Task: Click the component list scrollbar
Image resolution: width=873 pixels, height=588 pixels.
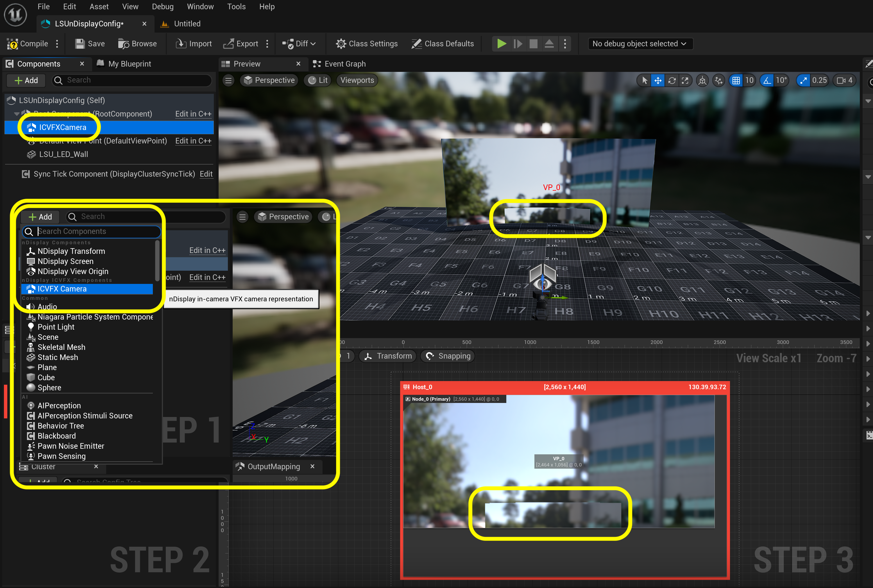Action: (x=157, y=261)
